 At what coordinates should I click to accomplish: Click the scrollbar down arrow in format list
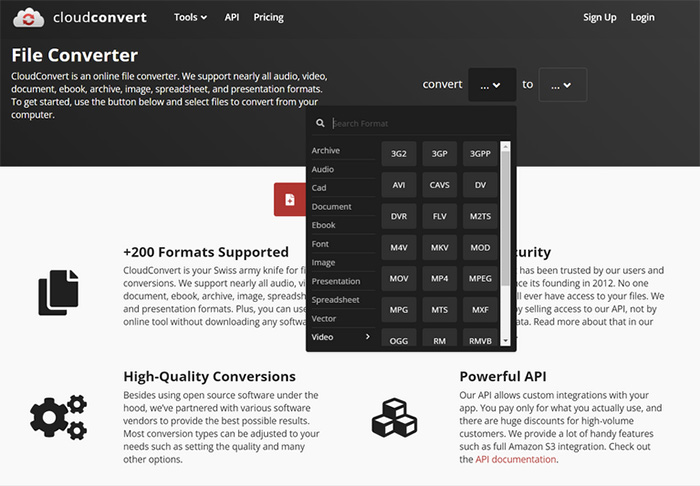[x=505, y=341]
